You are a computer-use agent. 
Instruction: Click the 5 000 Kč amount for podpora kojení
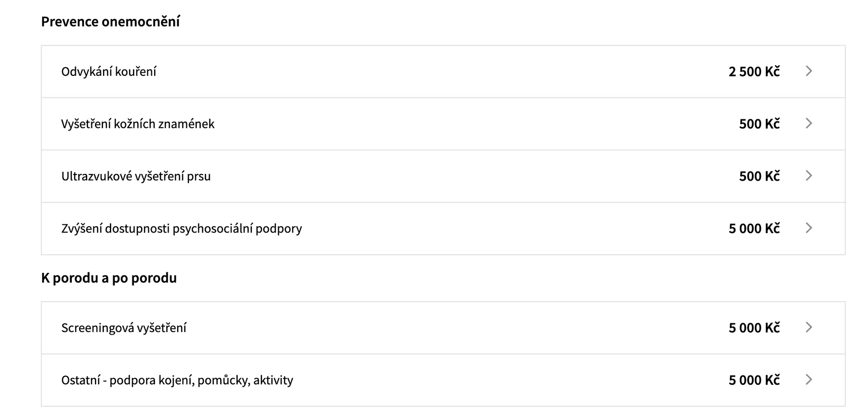pos(754,380)
